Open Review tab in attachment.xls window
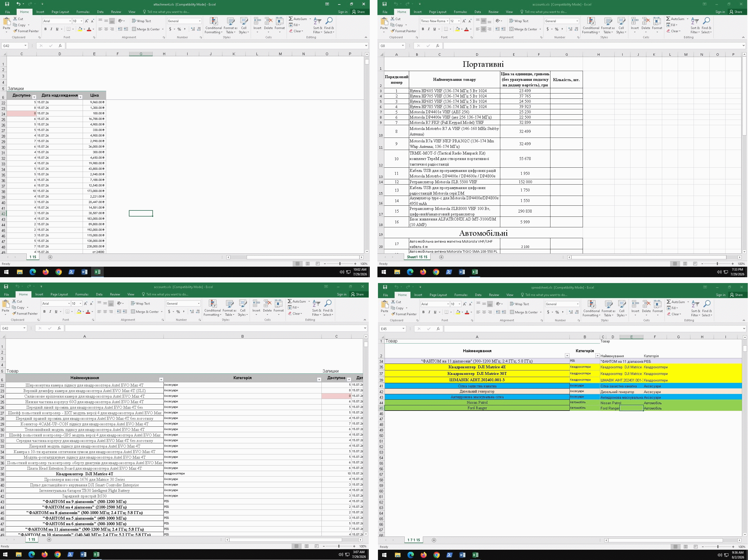Image resolution: width=748 pixels, height=560 pixels. 116,12
